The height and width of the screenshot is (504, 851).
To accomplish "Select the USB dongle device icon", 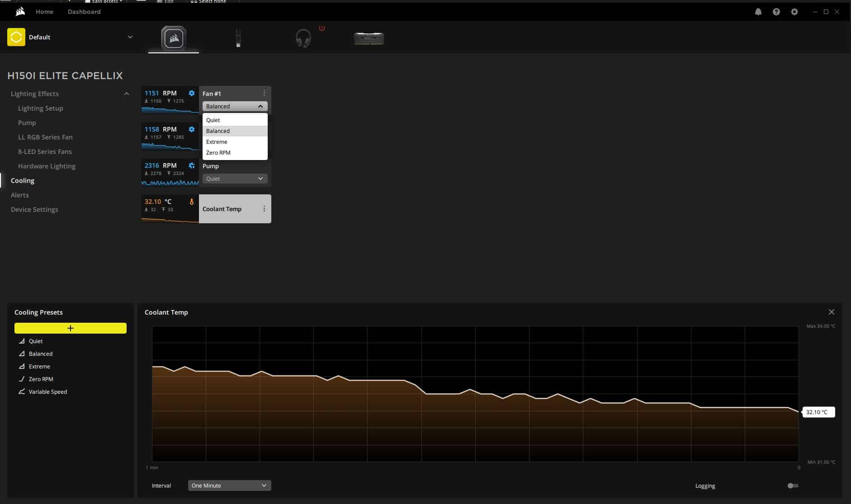I will click(238, 38).
